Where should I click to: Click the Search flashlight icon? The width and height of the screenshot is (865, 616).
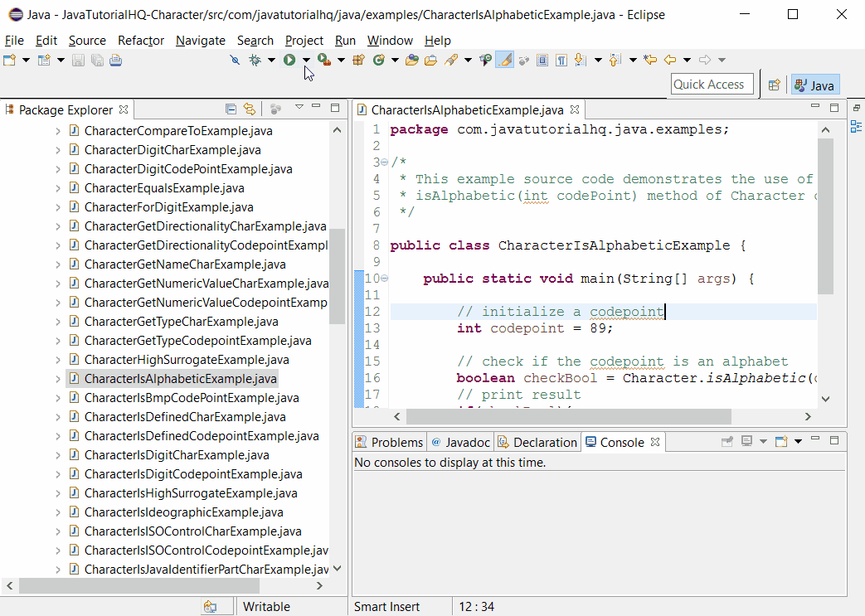pos(451,61)
